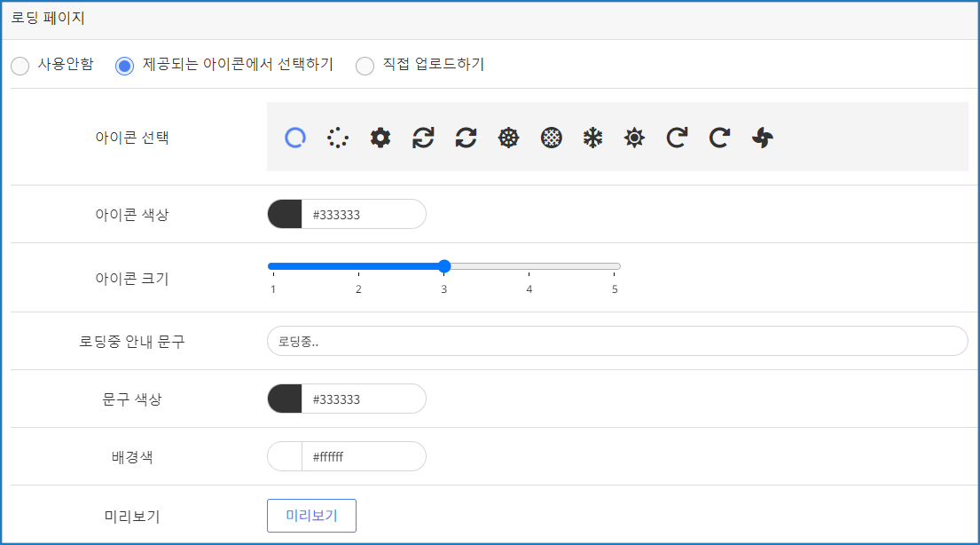Click the 문구 색상 hex code field
Image resolution: width=980 pixels, height=545 pixels.
[363, 399]
